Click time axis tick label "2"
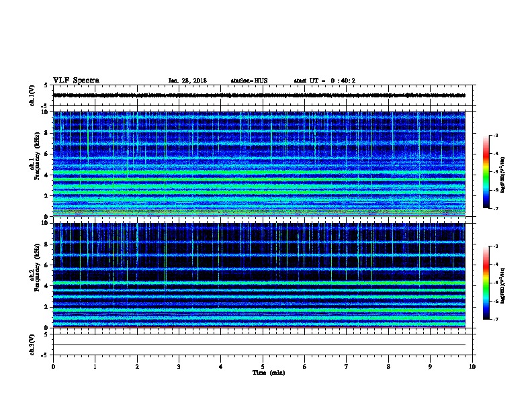Image resolution: width=532 pixels, height=411 pixels. pyautogui.click(x=137, y=367)
